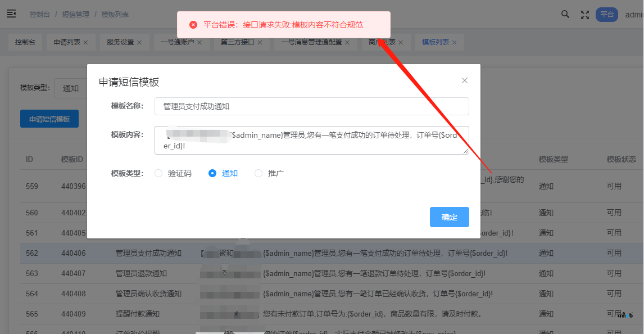This screenshot has width=644, height=334.
Task: Close the 第三方接口 tab
Action: click(260, 42)
